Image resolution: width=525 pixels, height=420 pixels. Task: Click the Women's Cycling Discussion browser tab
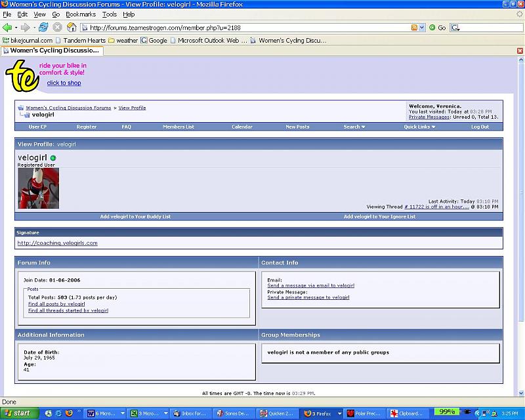52,50
